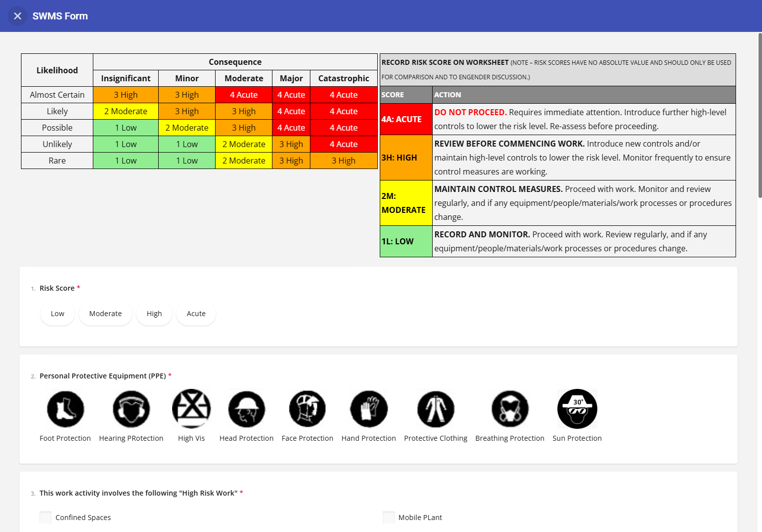
Task: Pick the Breathing Protection respirator icon
Action: (x=510, y=409)
